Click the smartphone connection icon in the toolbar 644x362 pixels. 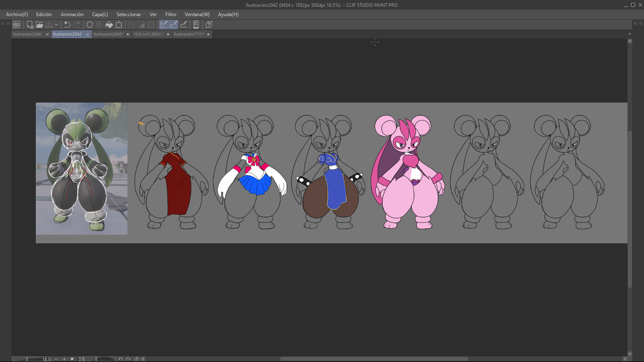(x=196, y=25)
